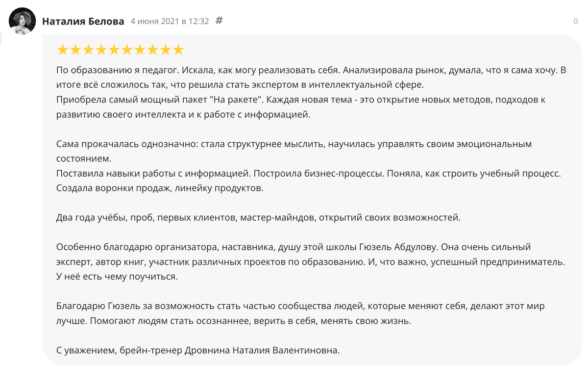This screenshot has width=588, height=368.
Task: Click the paragraph starting Благодарю Гюзель за возможность
Action: tap(300, 314)
